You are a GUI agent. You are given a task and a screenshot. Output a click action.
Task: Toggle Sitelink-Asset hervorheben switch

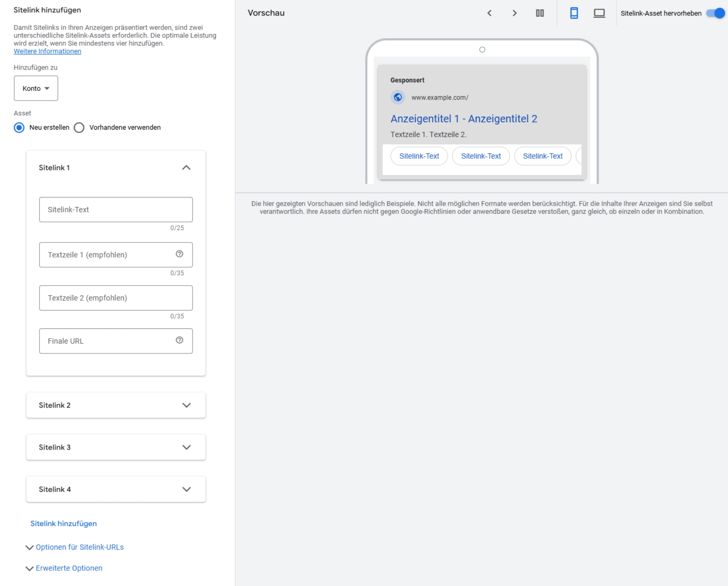(715, 13)
